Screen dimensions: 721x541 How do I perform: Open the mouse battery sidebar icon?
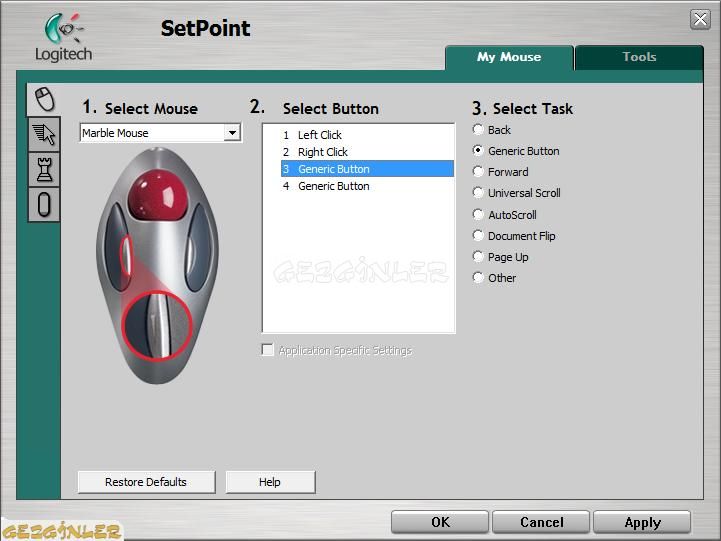[x=44, y=205]
